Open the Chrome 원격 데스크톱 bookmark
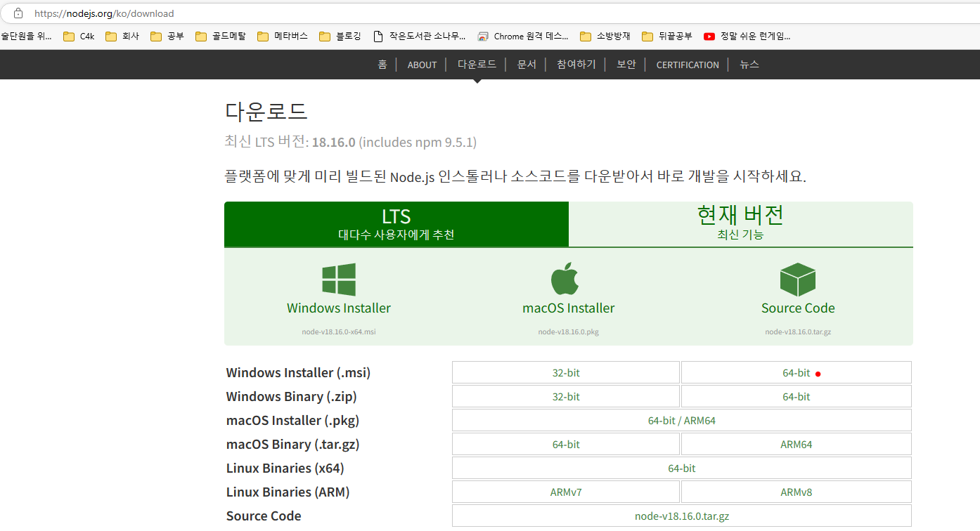 (523, 37)
